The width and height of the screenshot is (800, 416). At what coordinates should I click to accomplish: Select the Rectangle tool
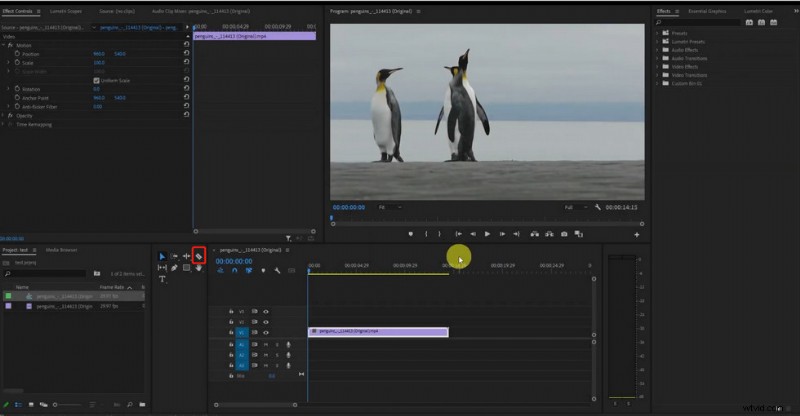[186, 267]
